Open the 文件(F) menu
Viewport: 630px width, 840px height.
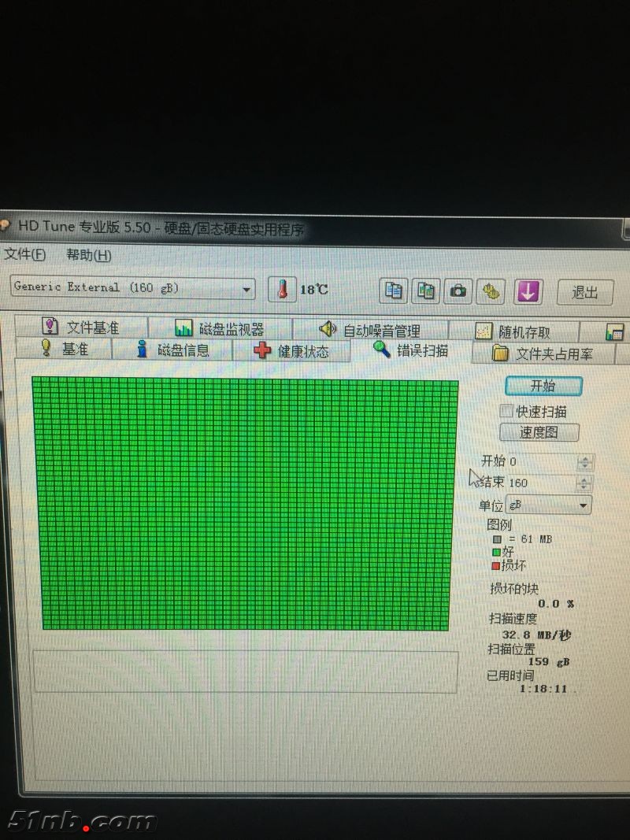point(25,254)
